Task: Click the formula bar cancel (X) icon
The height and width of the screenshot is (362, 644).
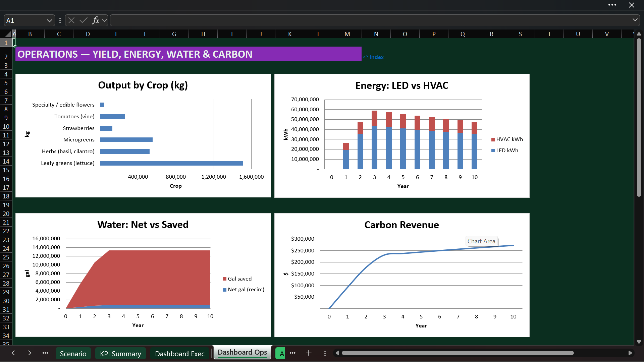Action: click(x=71, y=20)
